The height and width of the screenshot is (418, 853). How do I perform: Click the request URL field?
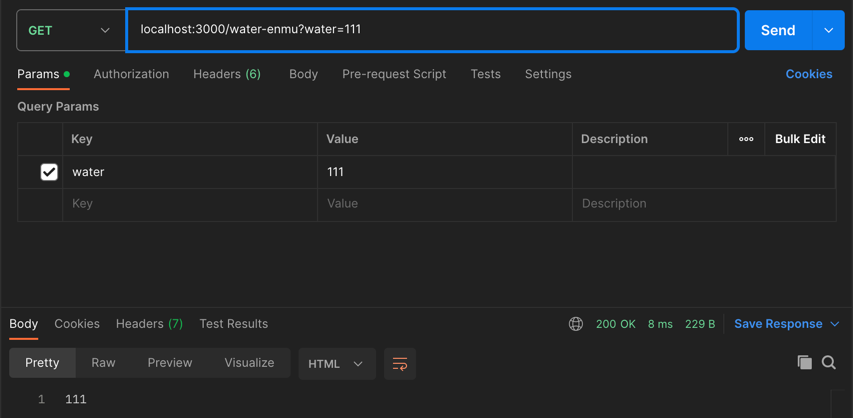[x=432, y=30]
